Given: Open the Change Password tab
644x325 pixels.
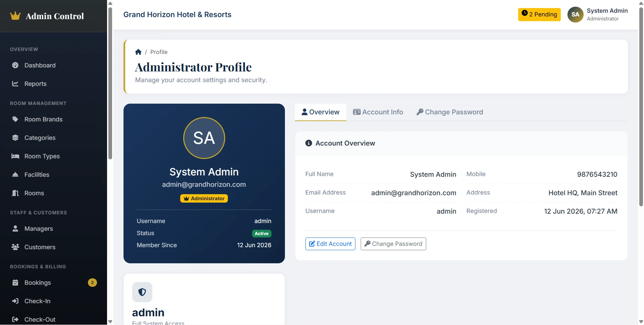Looking at the screenshot, I should point(450,112).
